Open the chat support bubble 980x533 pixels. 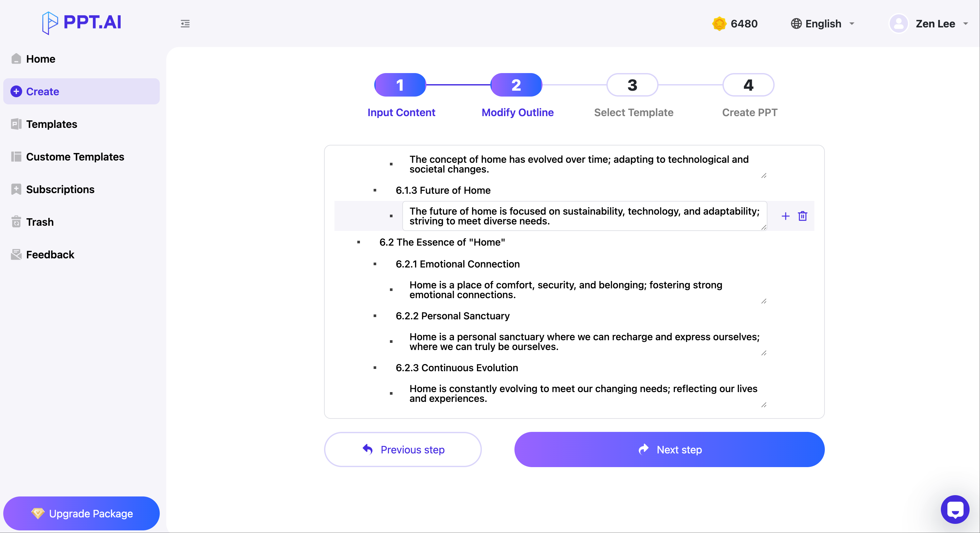click(955, 510)
